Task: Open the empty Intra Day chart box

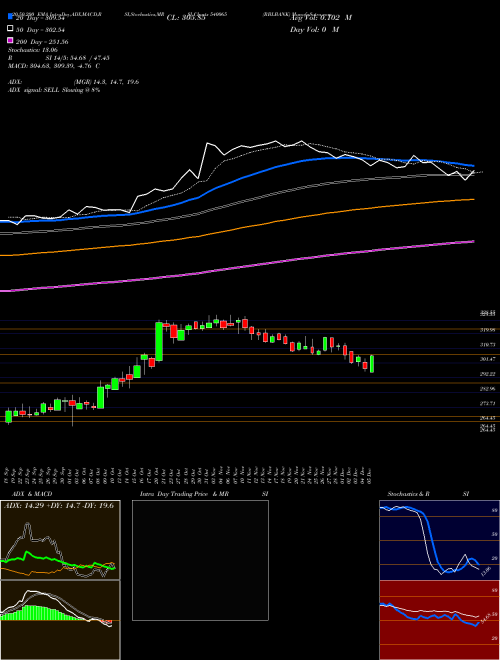Action: (x=200, y=560)
